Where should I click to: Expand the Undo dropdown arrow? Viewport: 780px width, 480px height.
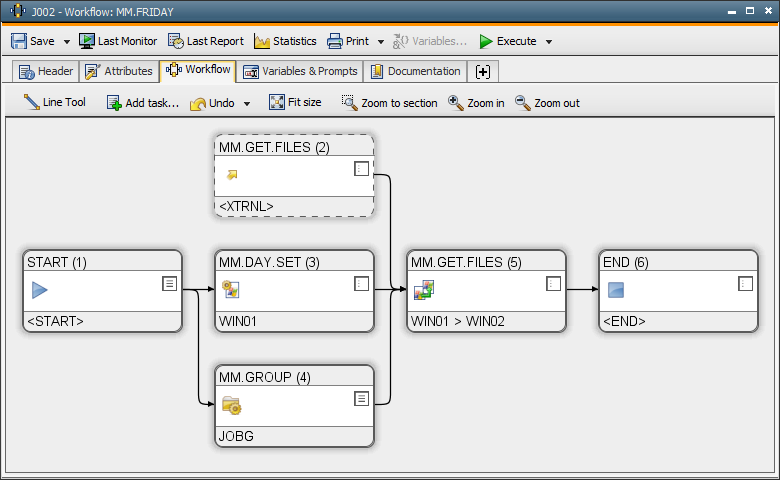[247, 103]
